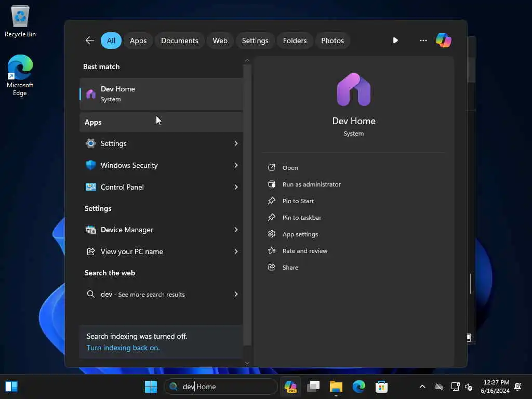
Task: Choose Pin to taskbar
Action: [302, 218]
